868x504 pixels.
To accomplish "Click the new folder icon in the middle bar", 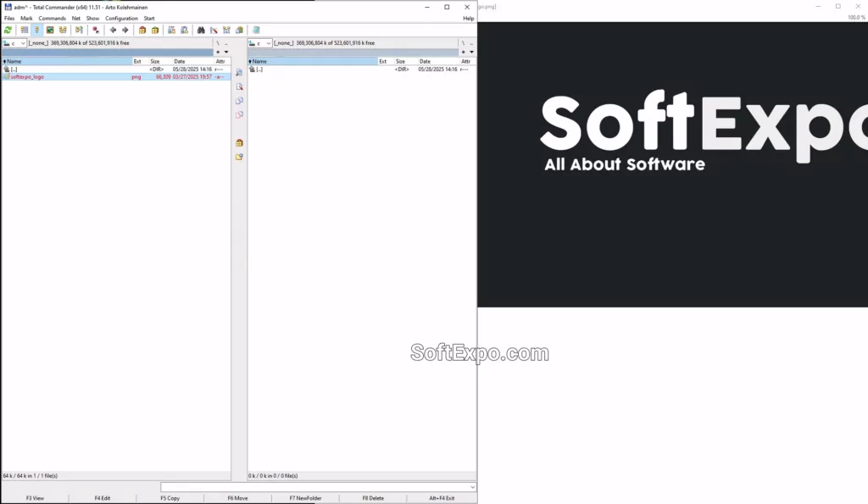I will [239, 157].
